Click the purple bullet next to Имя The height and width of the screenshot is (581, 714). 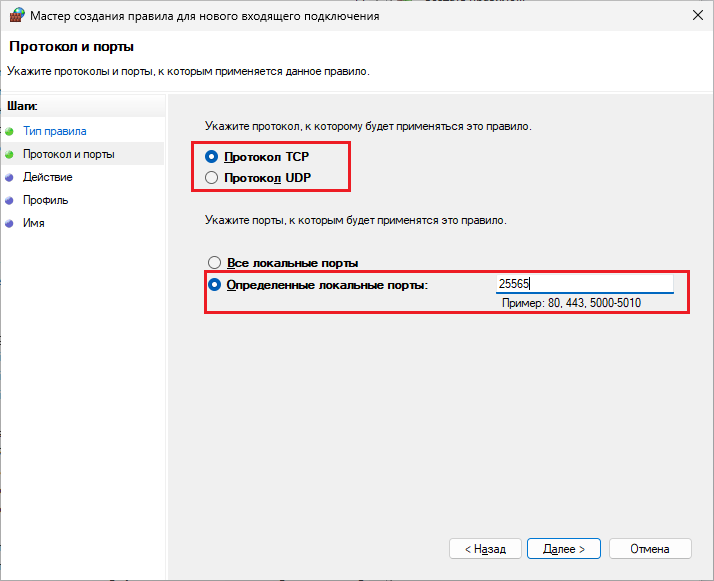(10, 223)
